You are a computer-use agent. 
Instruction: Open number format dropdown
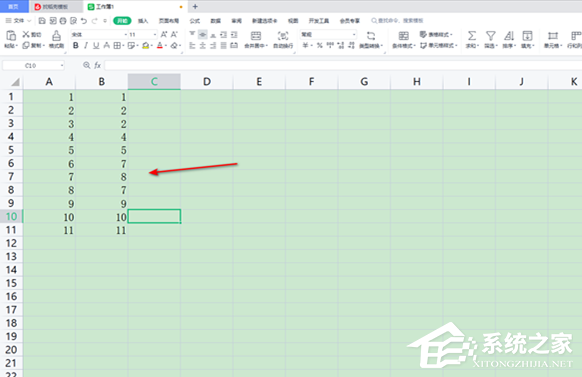(354, 35)
